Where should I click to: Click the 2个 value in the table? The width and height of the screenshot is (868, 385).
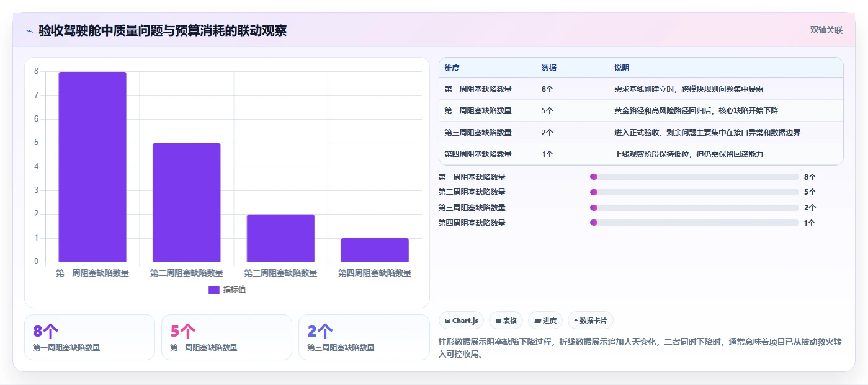pos(547,133)
